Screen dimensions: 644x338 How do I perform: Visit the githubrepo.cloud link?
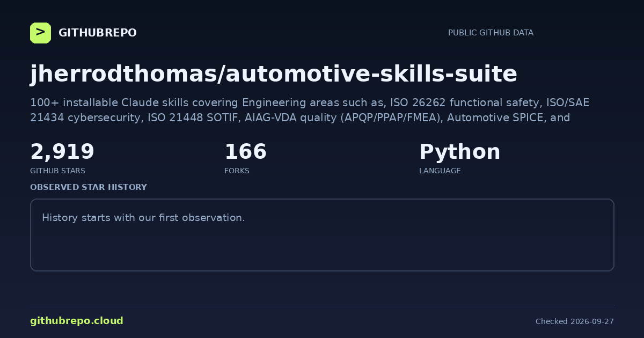click(x=77, y=321)
